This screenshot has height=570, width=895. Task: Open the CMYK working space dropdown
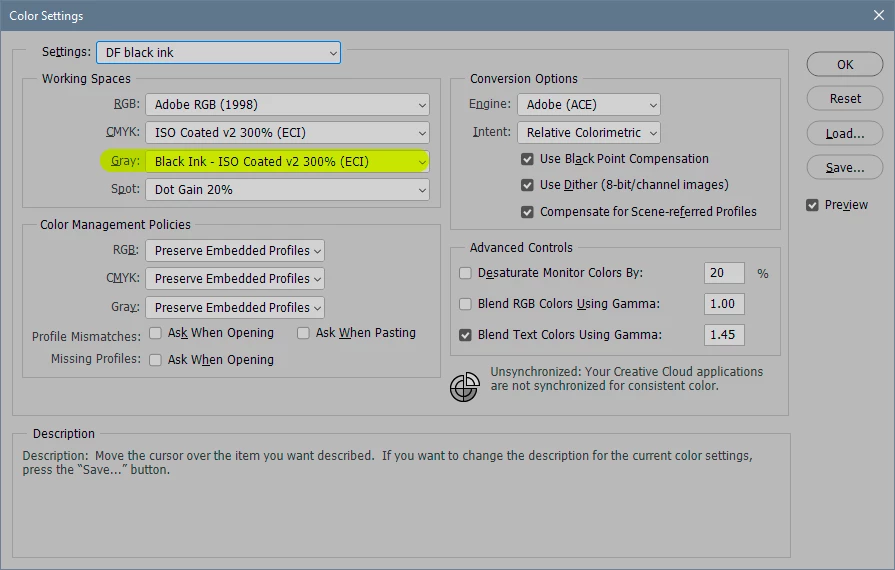coord(287,133)
